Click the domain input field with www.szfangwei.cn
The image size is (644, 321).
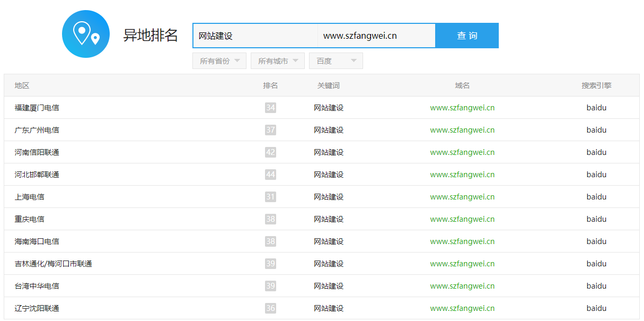[x=377, y=36]
